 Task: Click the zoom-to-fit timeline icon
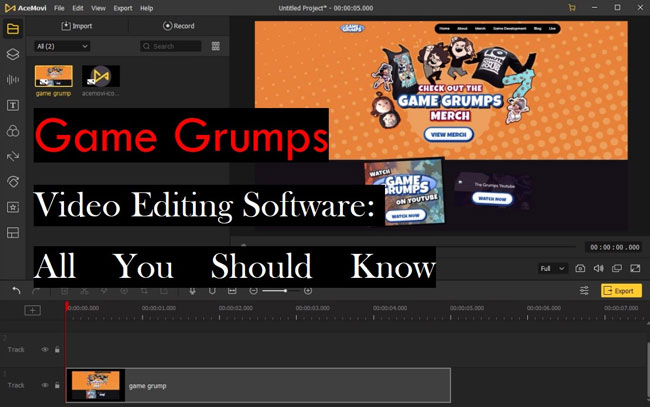pyautogui.click(x=232, y=291)
